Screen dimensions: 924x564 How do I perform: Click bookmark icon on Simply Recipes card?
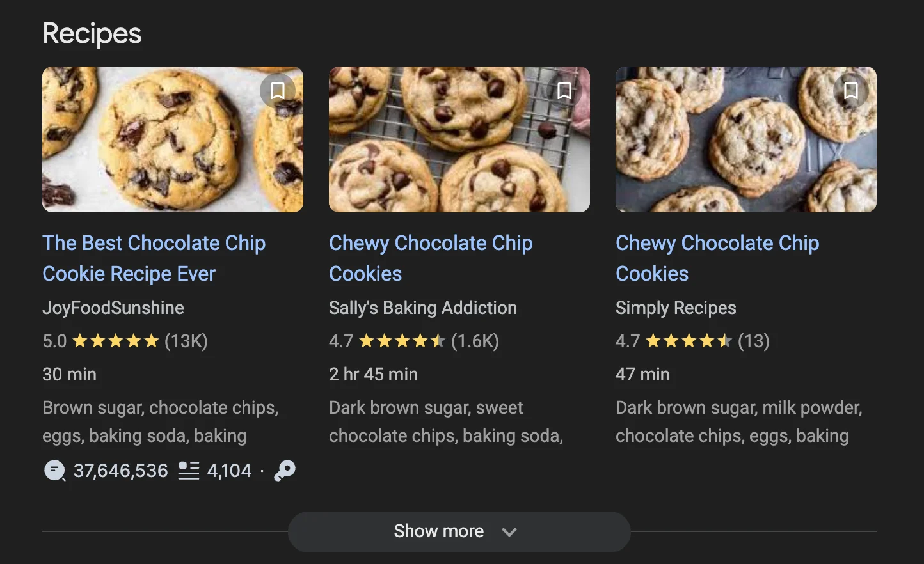(851, 91)
